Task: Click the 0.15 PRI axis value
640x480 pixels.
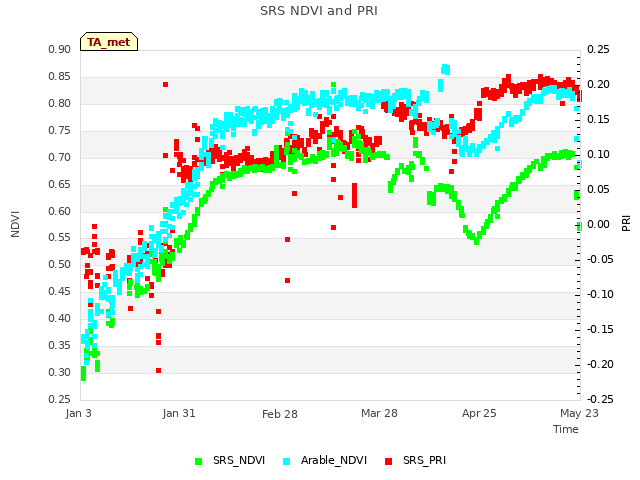Action: tap(598, 120)
